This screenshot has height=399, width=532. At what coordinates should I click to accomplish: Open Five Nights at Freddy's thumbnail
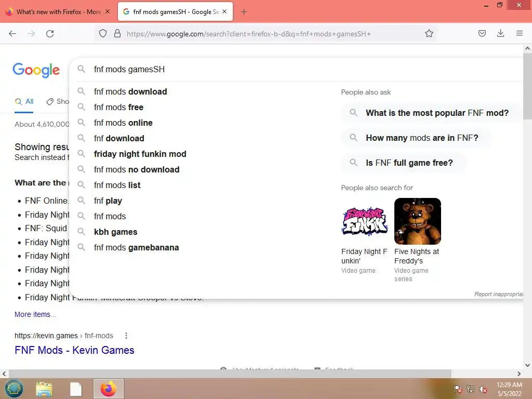tap(417, 221)
